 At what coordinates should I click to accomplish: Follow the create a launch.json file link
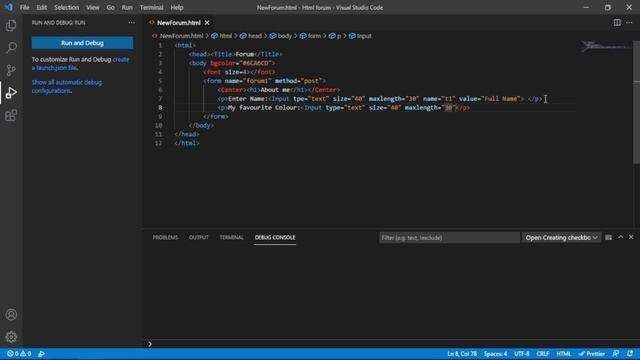pos(80,64)
